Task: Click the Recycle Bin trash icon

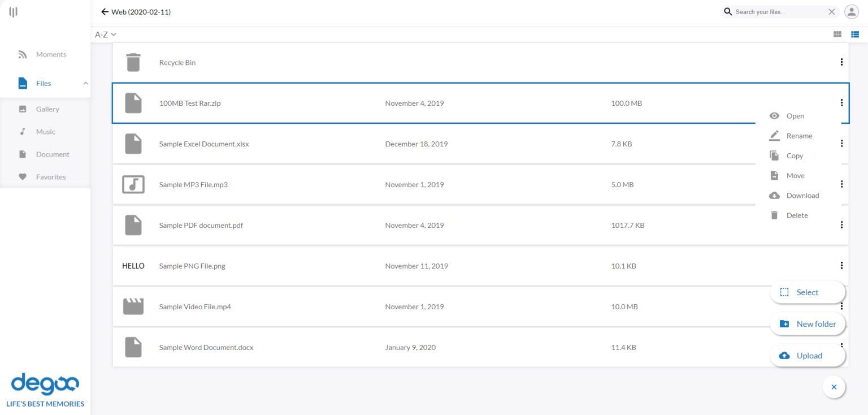Action: (133, 62)
